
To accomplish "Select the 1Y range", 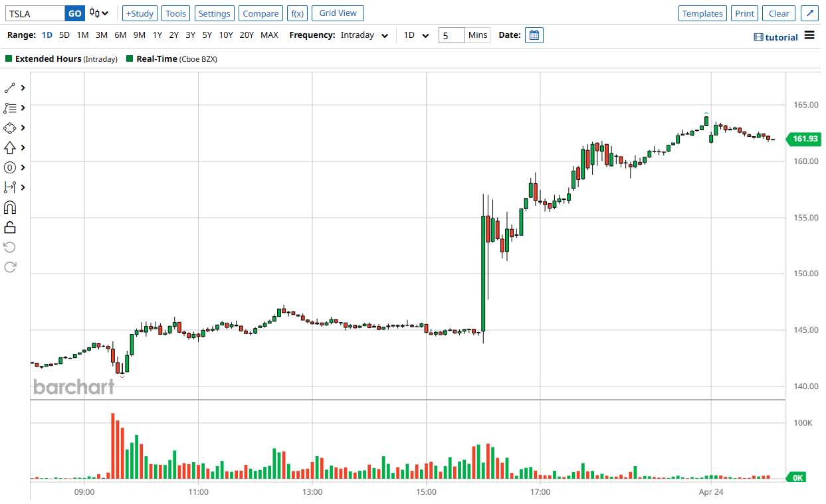I will pos(157,35).
